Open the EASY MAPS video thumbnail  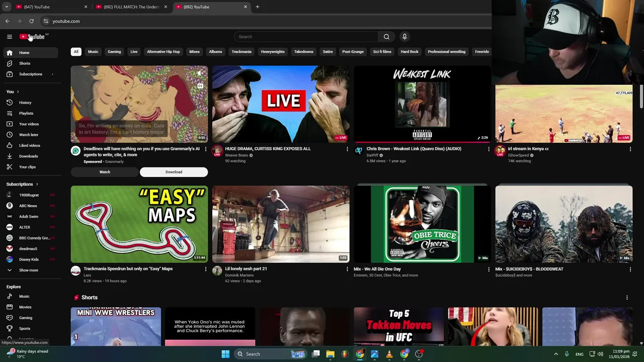click(x=139, y=224)
